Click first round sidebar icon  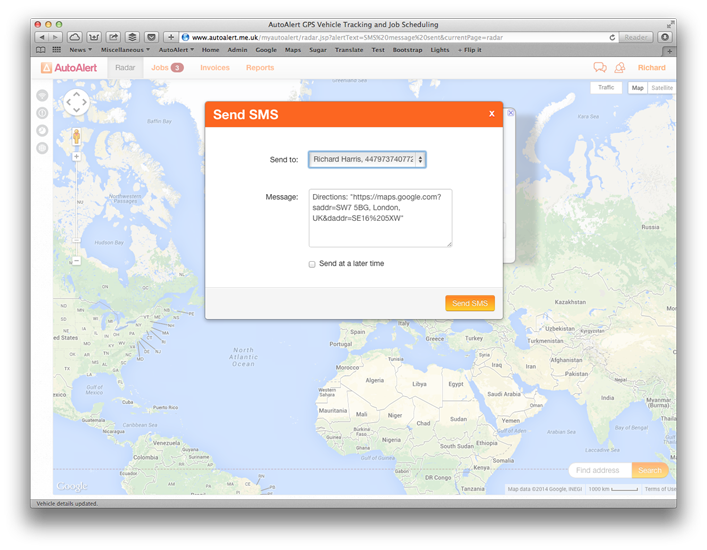point(42,95)
